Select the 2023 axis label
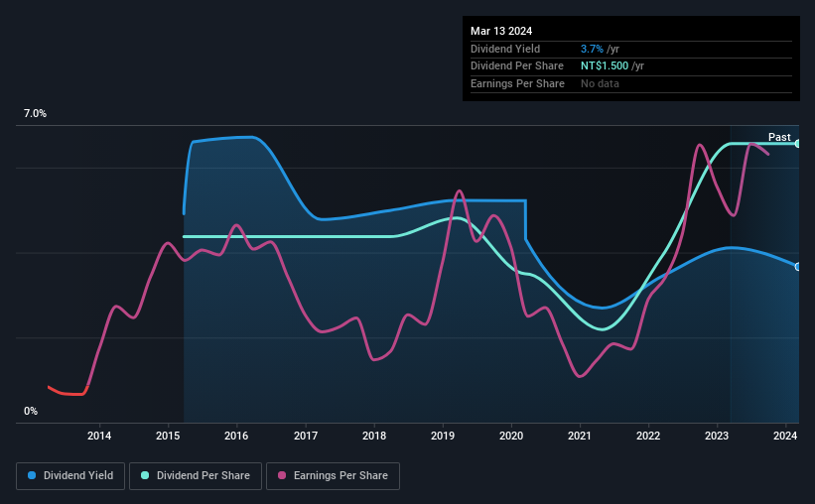The image size is (815, 504). tap(717, 436)
